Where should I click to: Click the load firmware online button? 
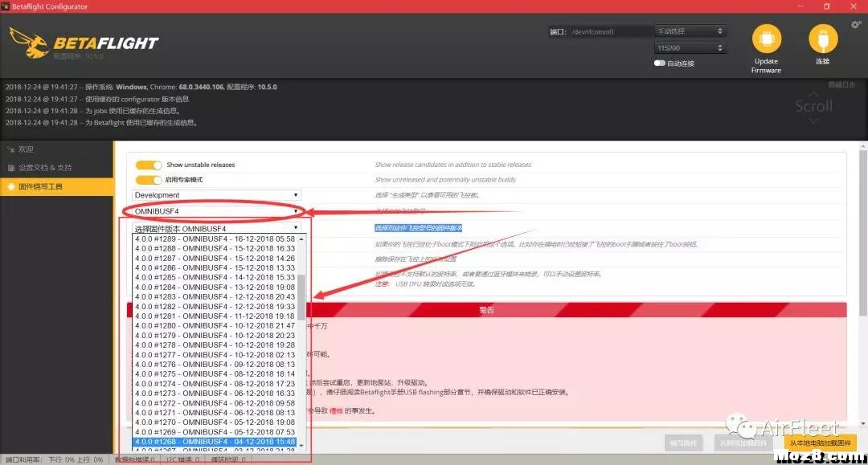coord(743,443)
